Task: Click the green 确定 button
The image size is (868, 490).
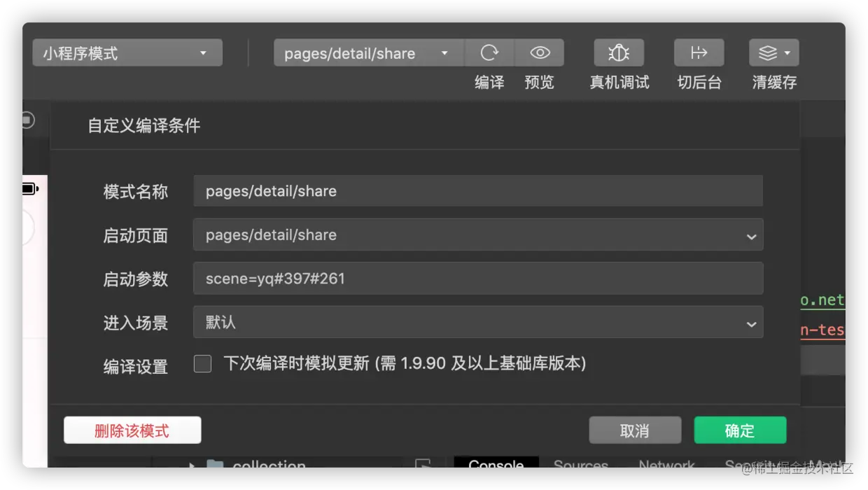Action: 740,430
